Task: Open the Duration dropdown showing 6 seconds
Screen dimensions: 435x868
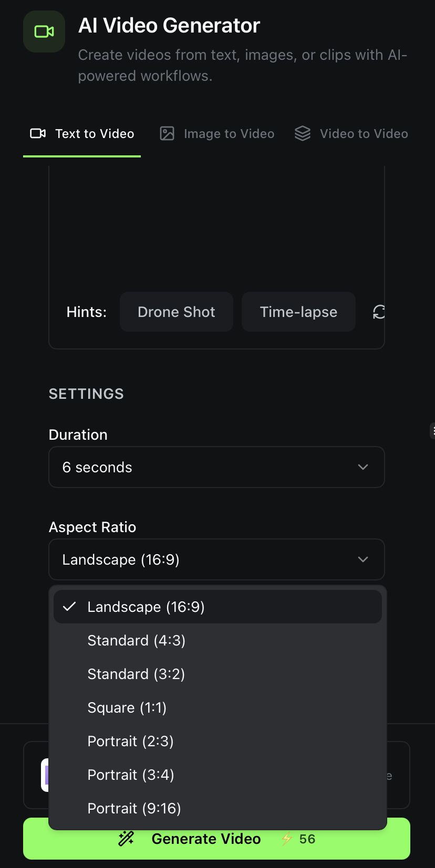Action: coord(216,467)
